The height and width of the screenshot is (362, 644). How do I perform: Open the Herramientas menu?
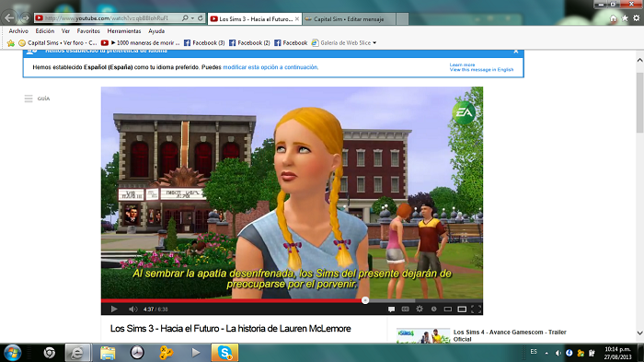click(x=124, y=30)
